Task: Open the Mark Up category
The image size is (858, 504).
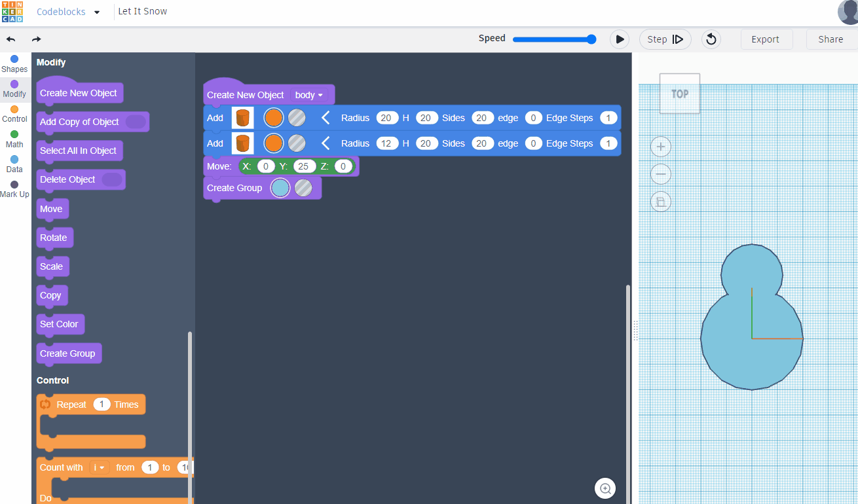Action: (x=14, y=189)
